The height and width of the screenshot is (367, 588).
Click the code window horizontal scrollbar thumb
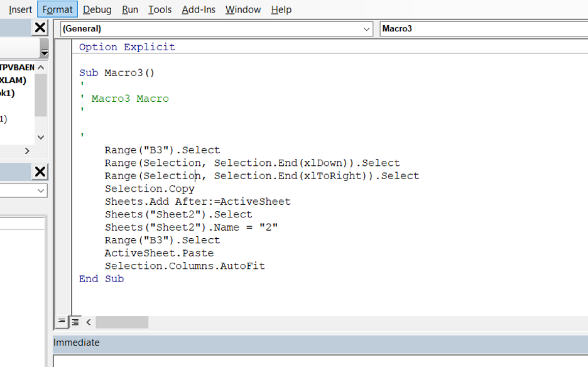tap(122, 322)
